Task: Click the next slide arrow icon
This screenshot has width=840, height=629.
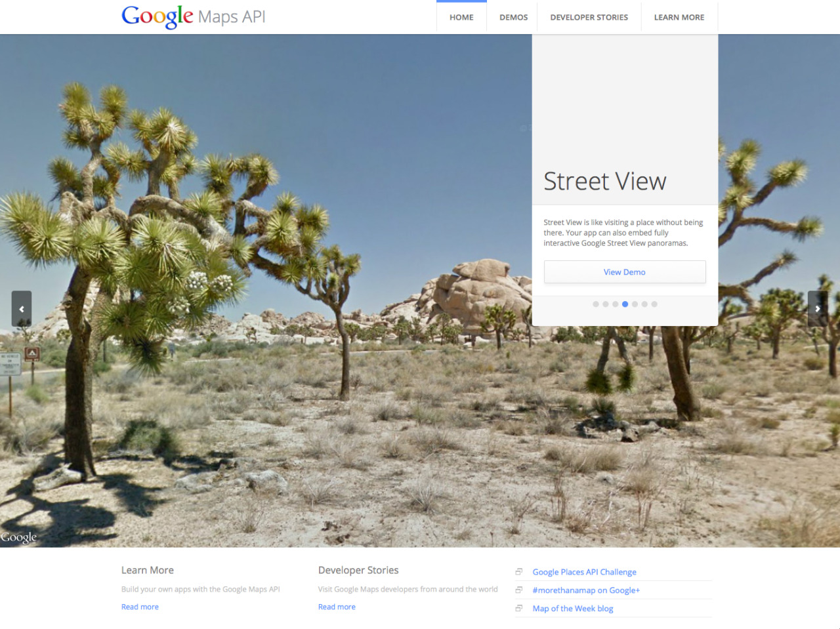Action: 818,309
